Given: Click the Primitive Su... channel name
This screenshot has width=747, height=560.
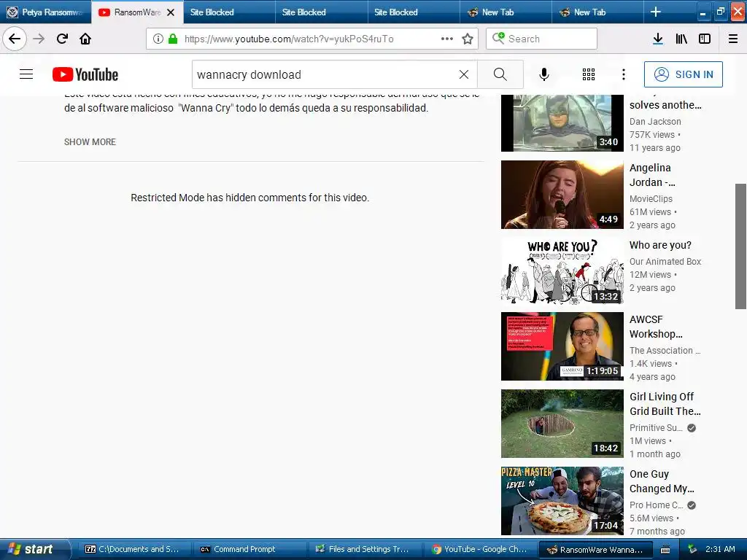Looking at the screenshot, I should [x=656, y=427].
